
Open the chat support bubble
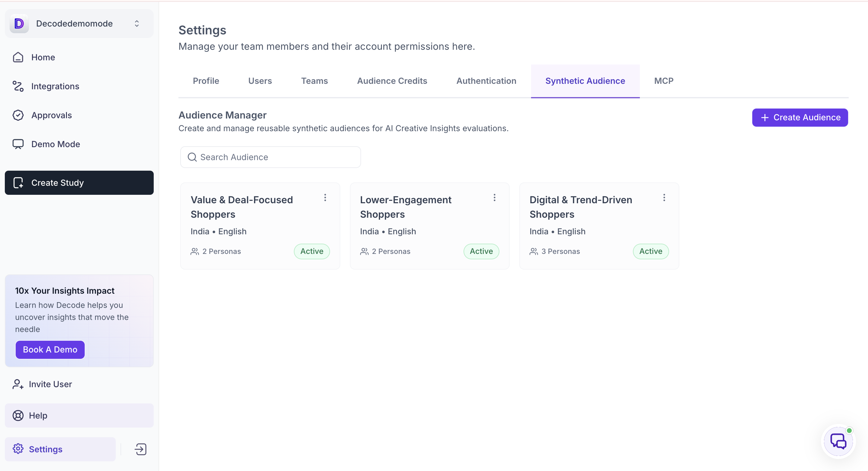point(838,441)
